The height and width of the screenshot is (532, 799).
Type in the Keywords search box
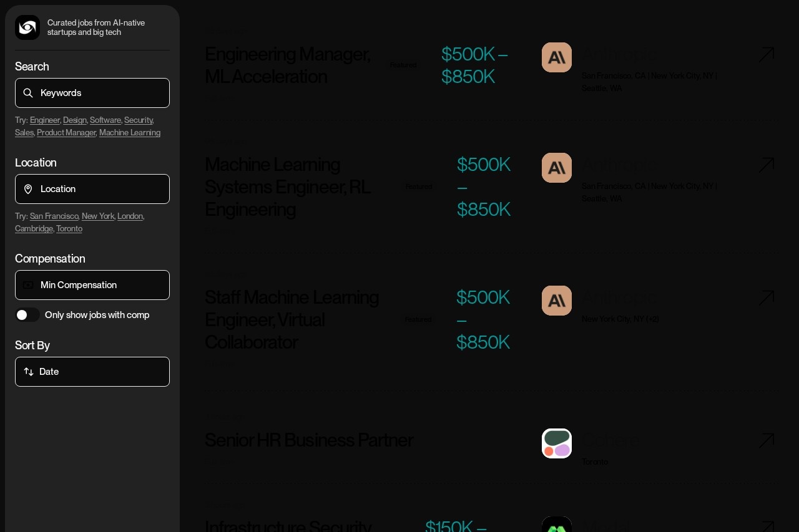100,93
